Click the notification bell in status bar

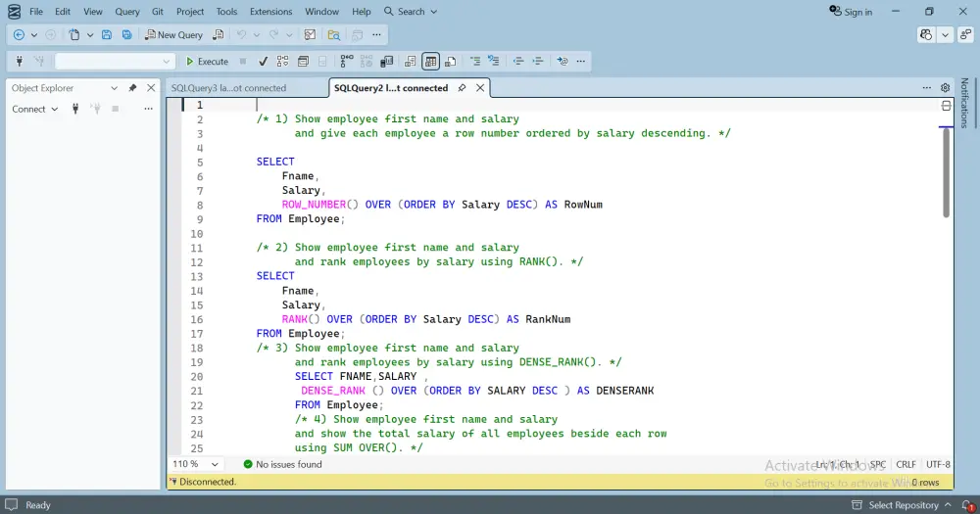(967, 504)
